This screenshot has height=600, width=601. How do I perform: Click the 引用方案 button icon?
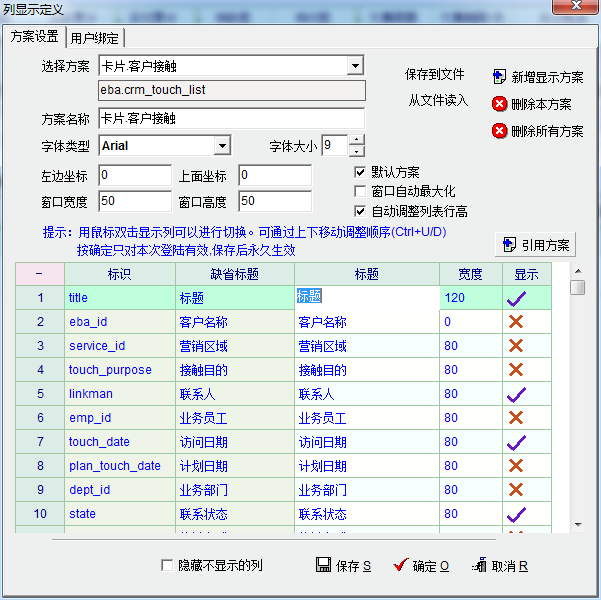pos(509,245)
